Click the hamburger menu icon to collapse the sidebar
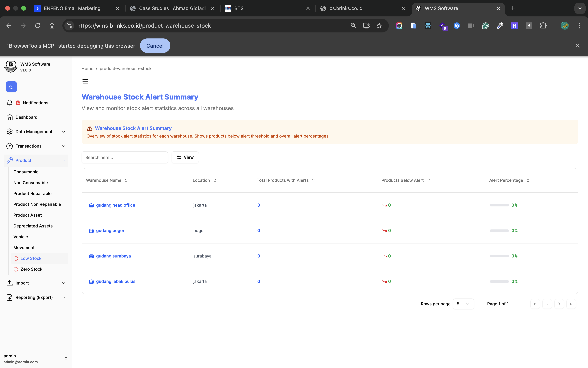 pos(85,81)
